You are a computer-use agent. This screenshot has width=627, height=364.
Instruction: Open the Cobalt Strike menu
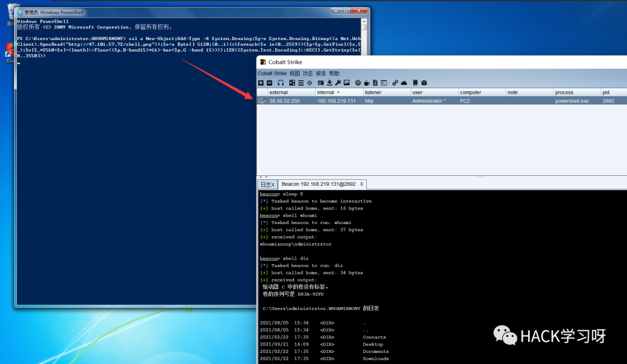272,74
